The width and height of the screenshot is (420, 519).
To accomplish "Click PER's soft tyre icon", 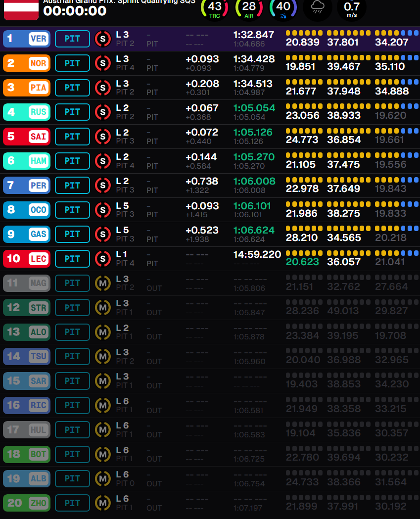I will [102, 186].
